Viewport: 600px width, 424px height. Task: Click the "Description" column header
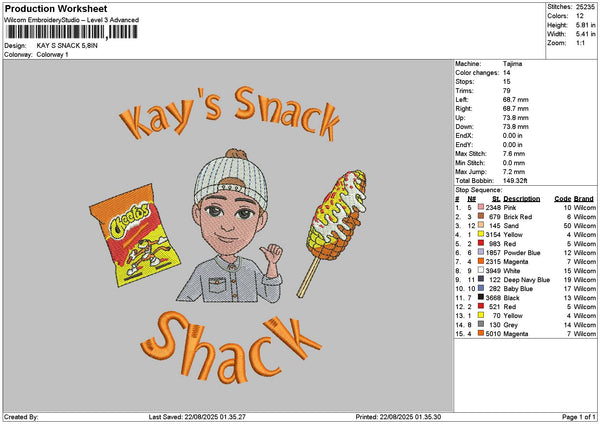coord(522,199)
